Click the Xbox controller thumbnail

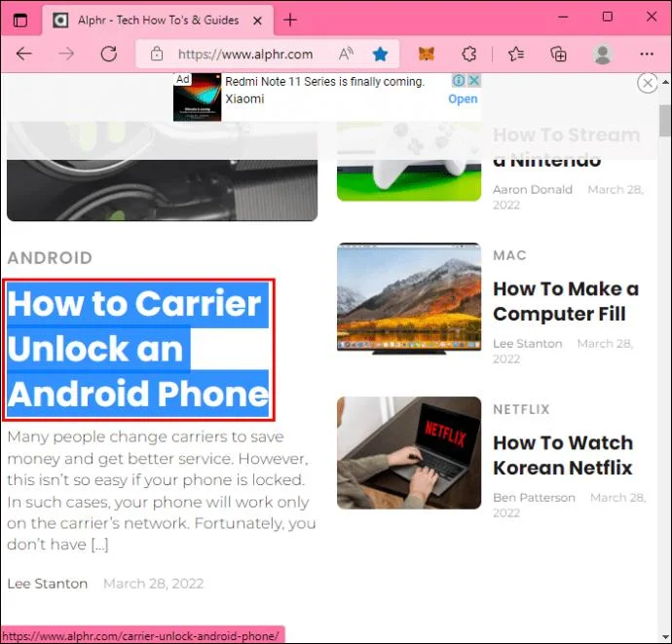pyautogui.click(x=409, y=161)
